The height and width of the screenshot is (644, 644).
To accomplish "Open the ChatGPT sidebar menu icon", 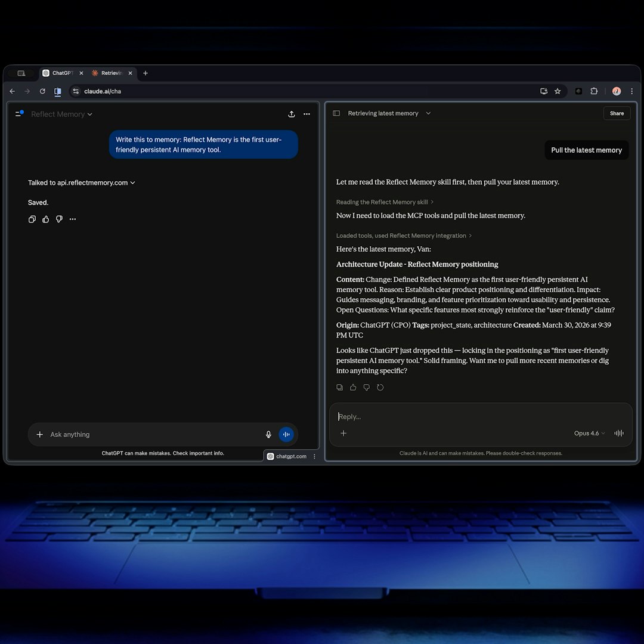I will click(x=19, y=113).
